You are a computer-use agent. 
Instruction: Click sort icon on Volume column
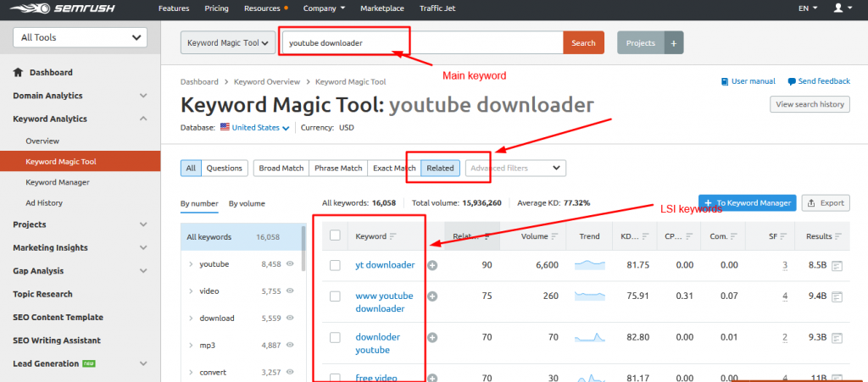click(x=554, y=236)
